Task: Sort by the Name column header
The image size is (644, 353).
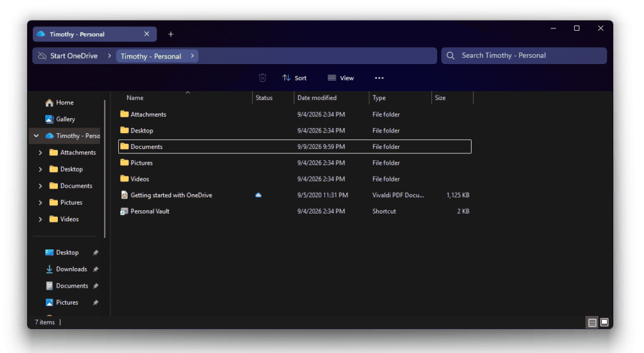Action: tap(135, 97)
